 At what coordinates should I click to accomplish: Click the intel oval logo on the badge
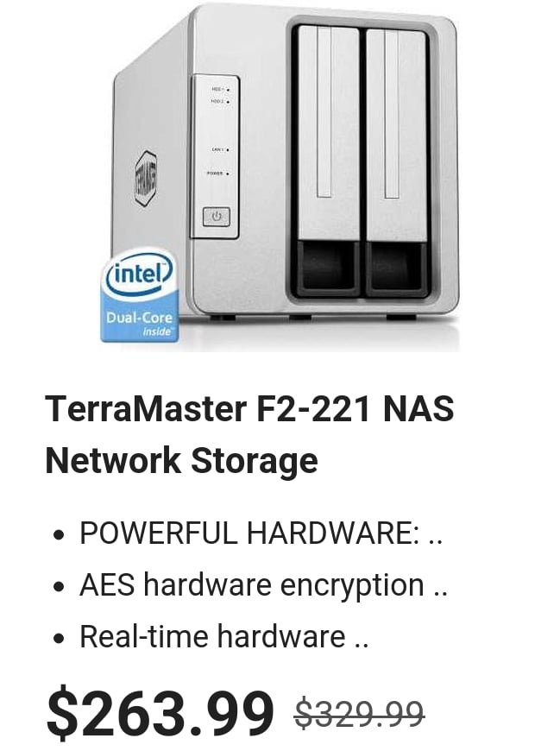point(139,275)
